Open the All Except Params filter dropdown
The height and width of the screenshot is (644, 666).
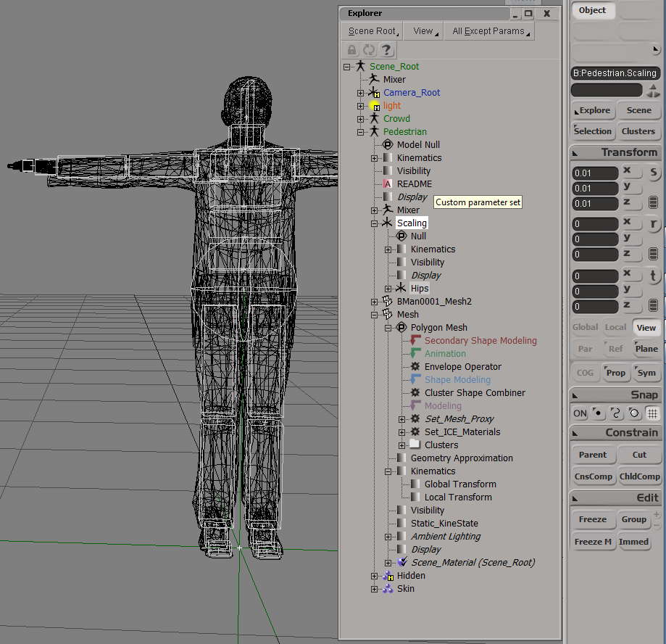point(491,31)
